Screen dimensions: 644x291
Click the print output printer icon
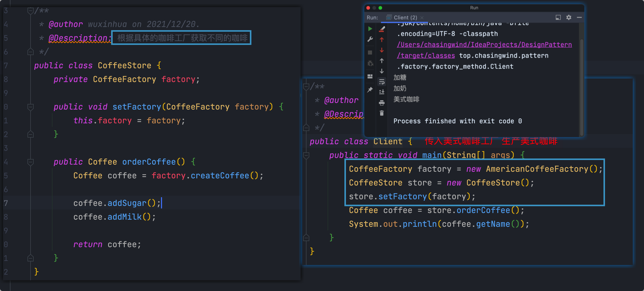[382, 103]
